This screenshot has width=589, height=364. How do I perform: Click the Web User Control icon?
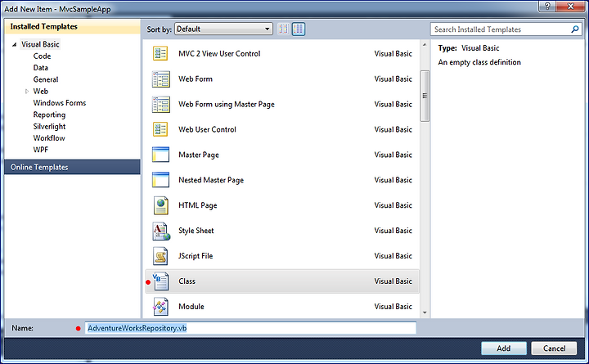(160, 129)
